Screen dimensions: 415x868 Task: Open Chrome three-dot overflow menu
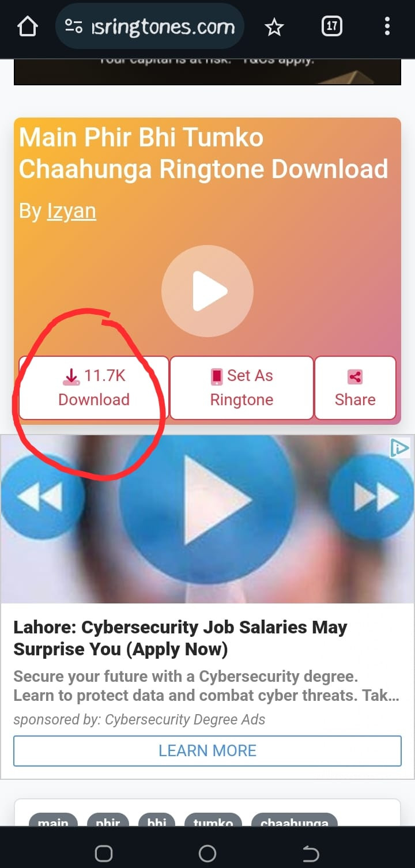pos(387,26)
